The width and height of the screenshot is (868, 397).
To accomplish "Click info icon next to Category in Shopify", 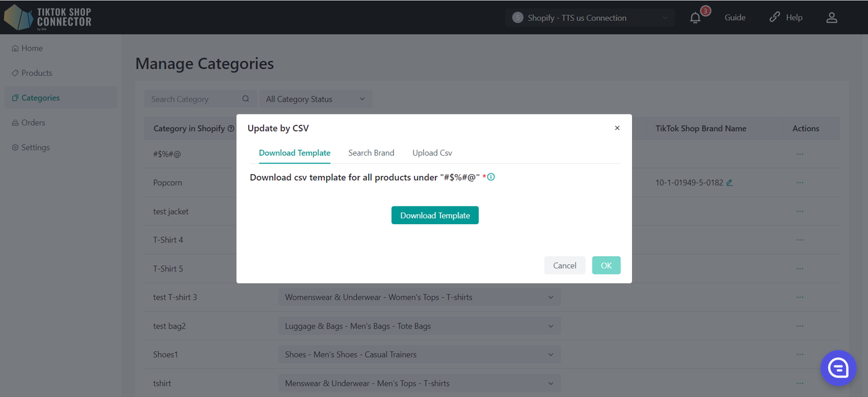I will pyautogui.click(x=231, y=129).
